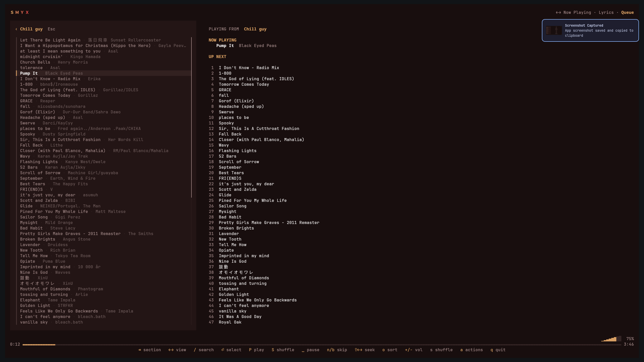The height and width of the screenshot is (362, 644).
Task: Click the SMYX app logo
Action: point(20,12)
